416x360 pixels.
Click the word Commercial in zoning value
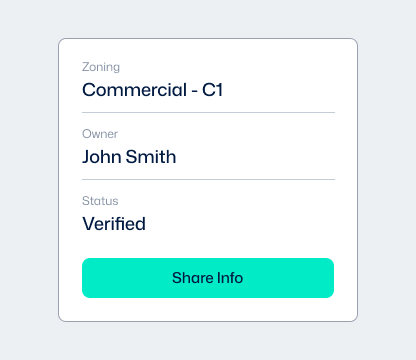134,90
